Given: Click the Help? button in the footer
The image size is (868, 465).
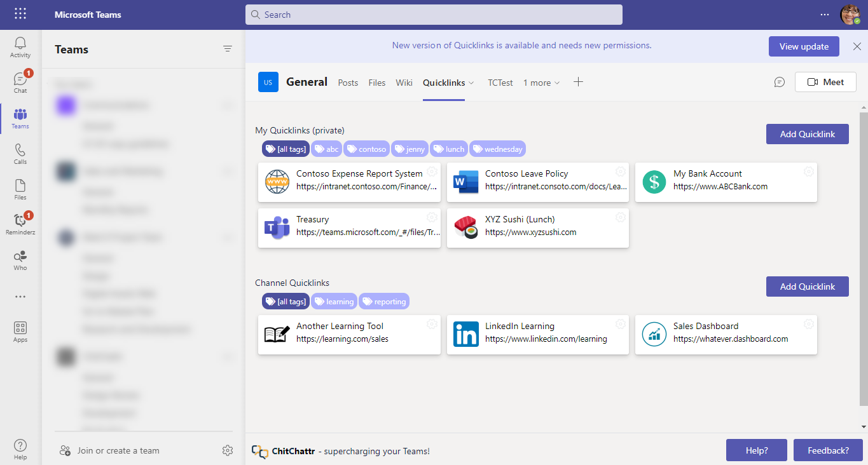Looking at the screenshot, I should [757, 450].
